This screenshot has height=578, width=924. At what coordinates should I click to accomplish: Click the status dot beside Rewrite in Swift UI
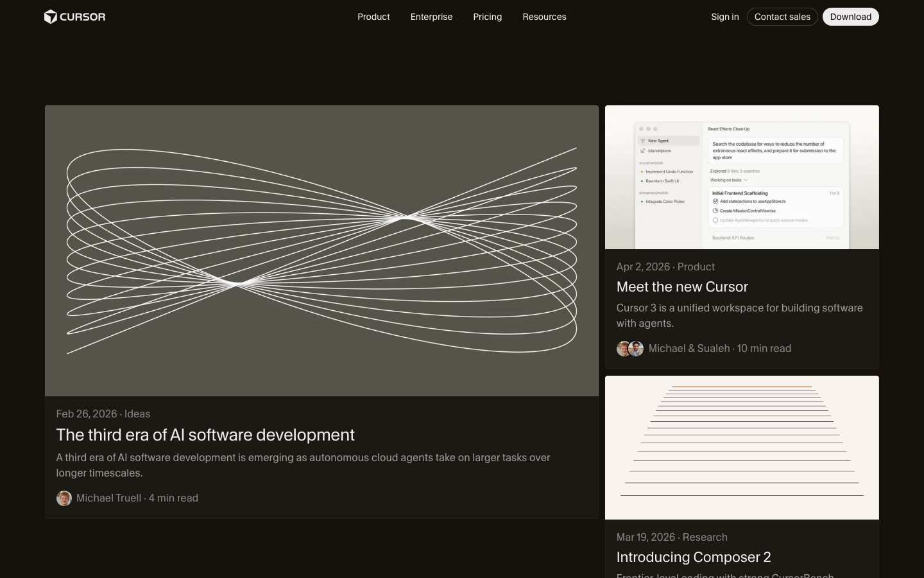(642, 181)
